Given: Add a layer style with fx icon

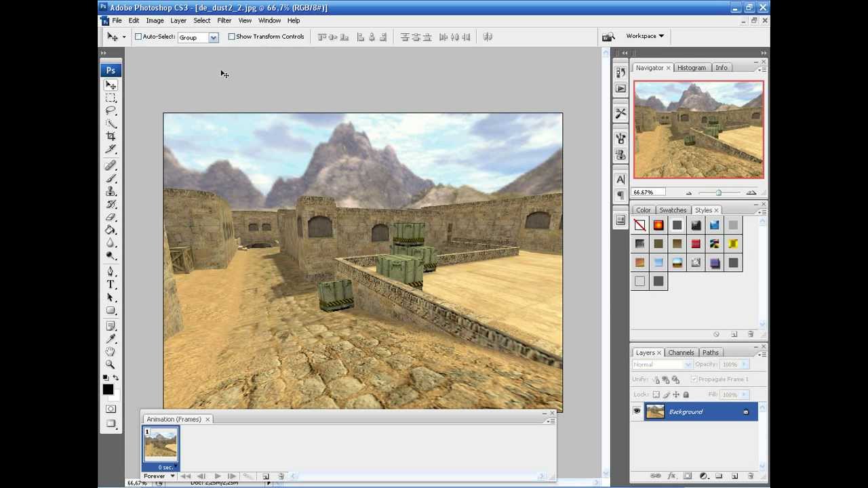Looking at the screenshot, I should click(x=671, y=476).
